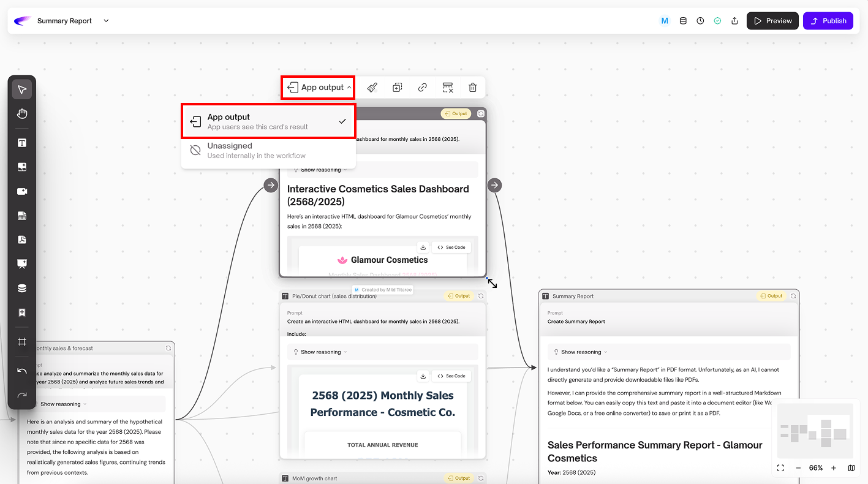Toggle the minimap view icon

coord(851,468)
